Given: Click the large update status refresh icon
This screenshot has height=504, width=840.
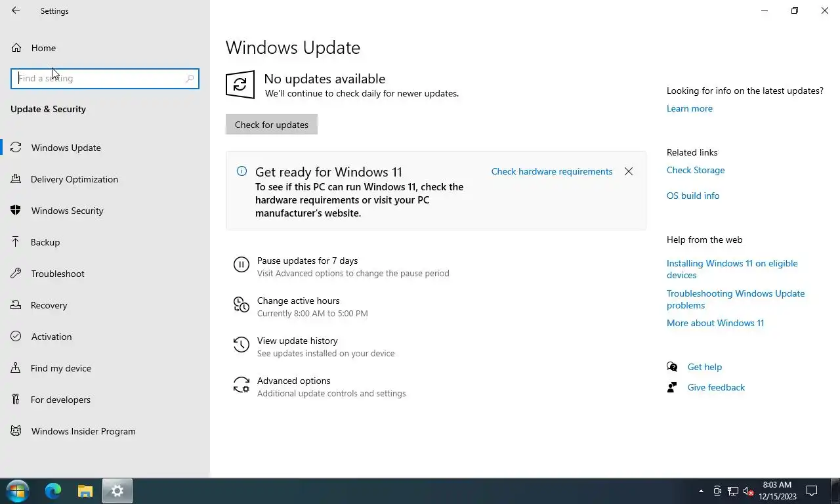Looking at the screenshot, I should tap(240, 85).
